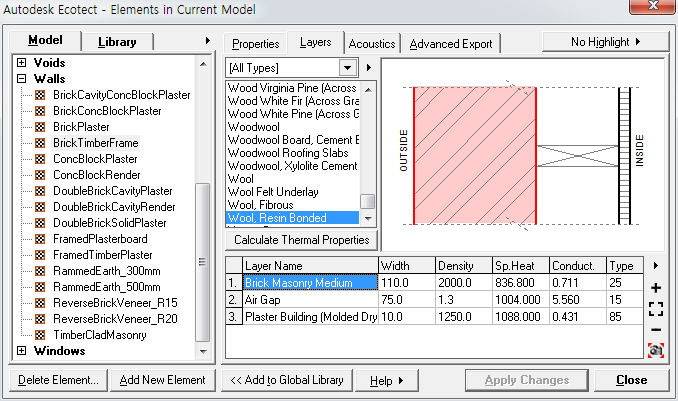This screenshot has height=401, width=678.
Task: Click the ConcBlockRender element icon
Action: coord(40,175)
